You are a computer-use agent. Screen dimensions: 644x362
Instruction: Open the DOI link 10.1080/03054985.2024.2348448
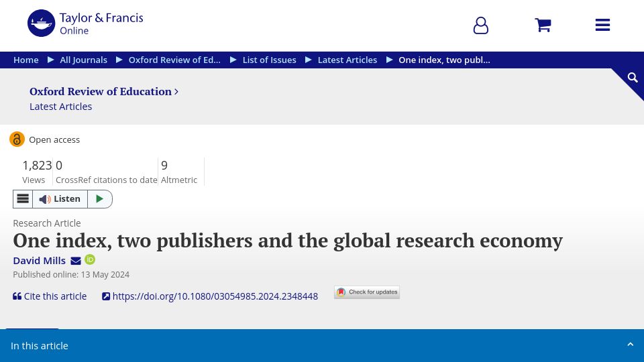click(210, 296)
